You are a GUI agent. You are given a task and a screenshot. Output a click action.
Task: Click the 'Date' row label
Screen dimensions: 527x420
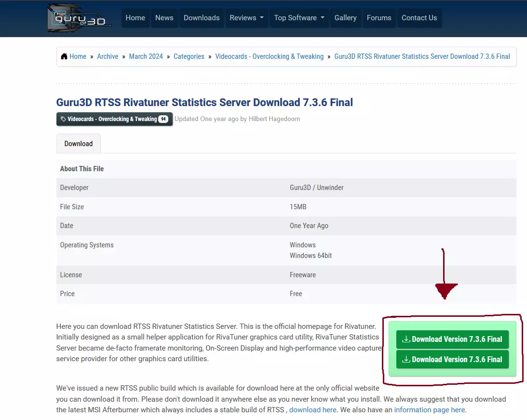pos(67,226)
